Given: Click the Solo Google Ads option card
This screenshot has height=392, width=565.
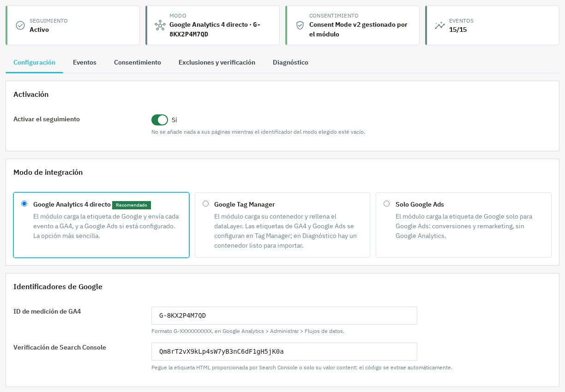Looking at the screenshot, I should pyautogui.click(x=463, y=225).
